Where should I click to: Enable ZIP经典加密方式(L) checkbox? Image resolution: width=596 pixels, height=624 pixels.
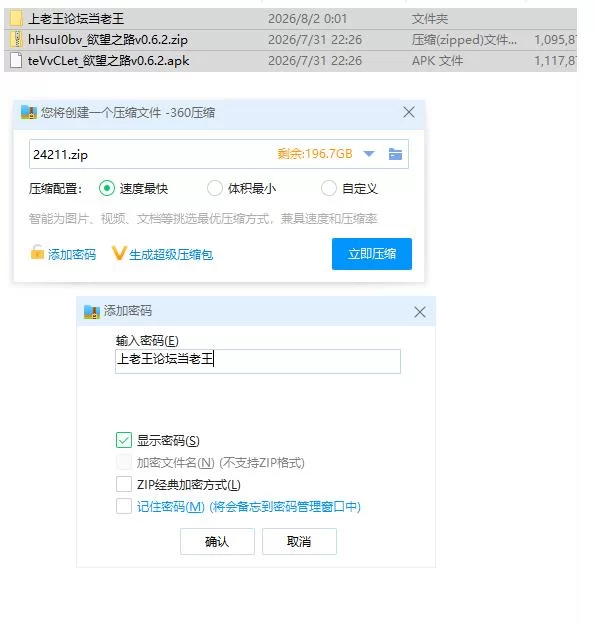pyautogui.click(x=124, y=484)
